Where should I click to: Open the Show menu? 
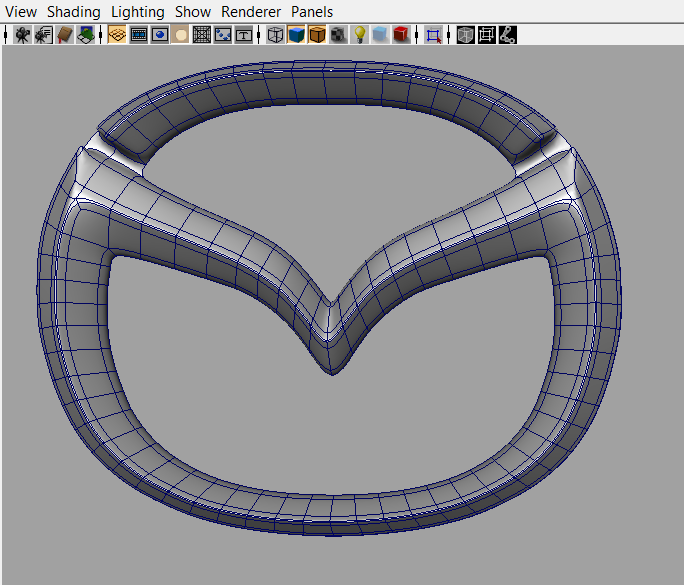tap(193, 12)
